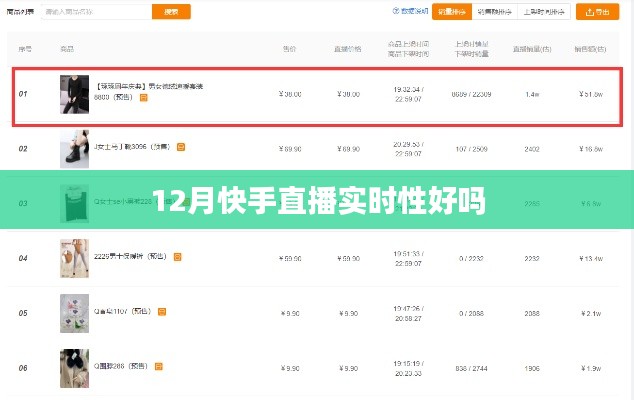Image resolution: width=634 pixels, height=400 pixels.
Task: Click the sales amount column header at far right
Action: [590, 49]
